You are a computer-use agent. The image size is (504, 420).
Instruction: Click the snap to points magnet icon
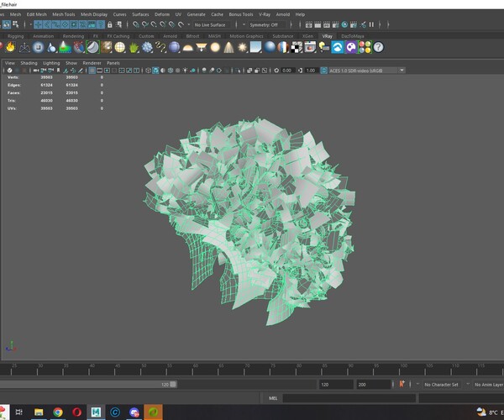(x=154, y=24)
